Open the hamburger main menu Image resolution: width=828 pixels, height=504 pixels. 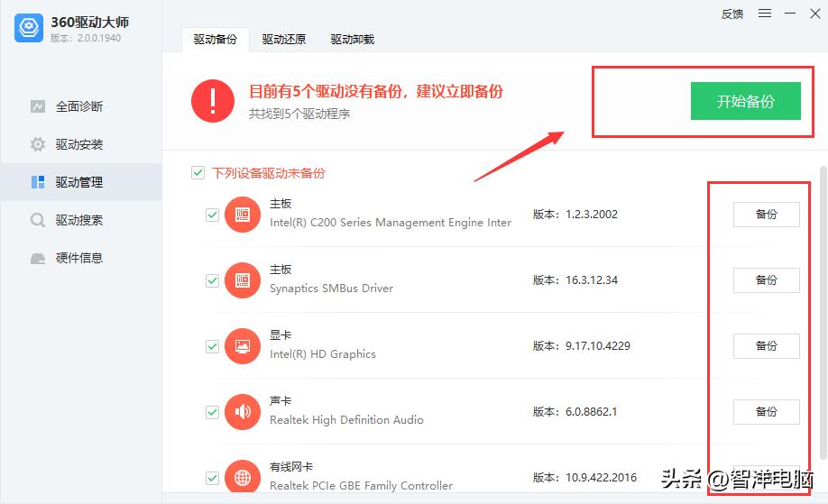[x=765, y=14]
